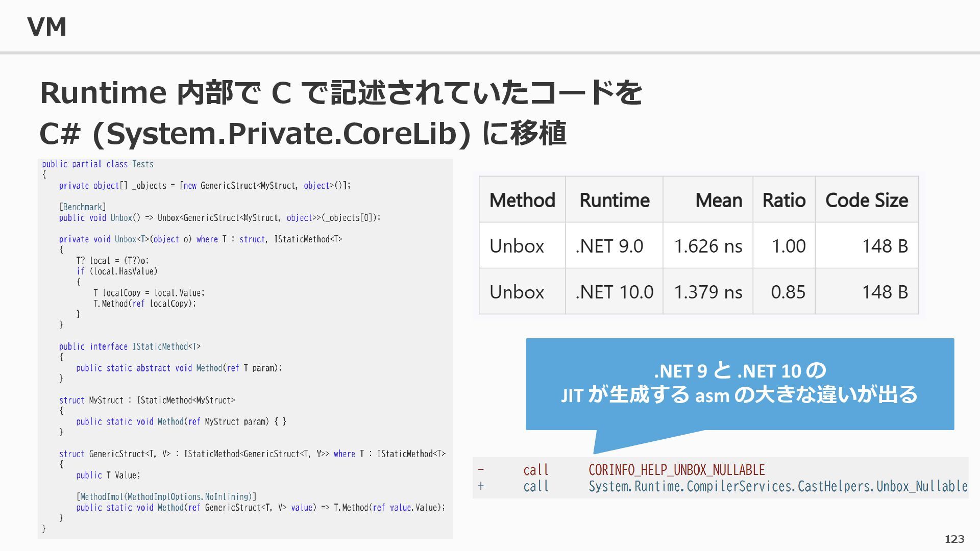Click the Mean column header
Screen dimensions: 980x551
coord(718,200)
